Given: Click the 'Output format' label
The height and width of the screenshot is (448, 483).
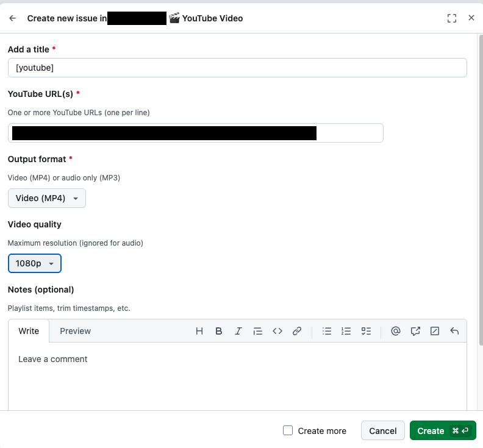Looking at the screenshot, I should tap(37, 159).
